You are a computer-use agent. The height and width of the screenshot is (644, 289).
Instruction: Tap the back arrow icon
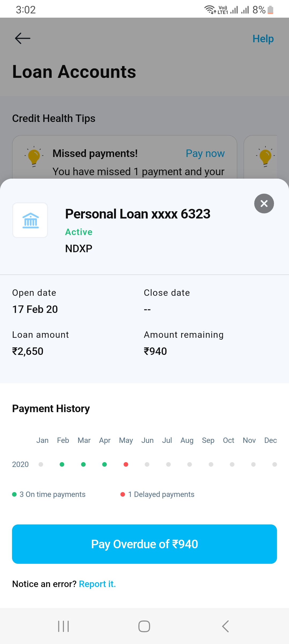(x=23, y=38)
